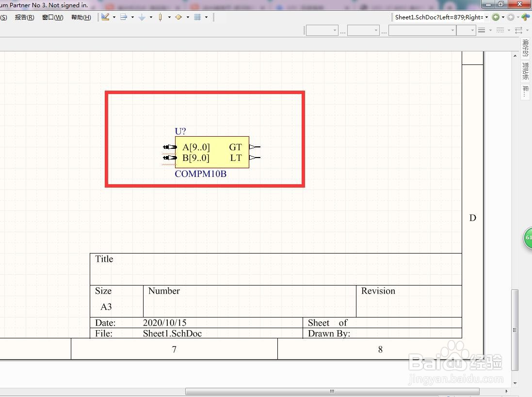Click the Number label in title block
The image size is (532, 397).
pos(164,291)
